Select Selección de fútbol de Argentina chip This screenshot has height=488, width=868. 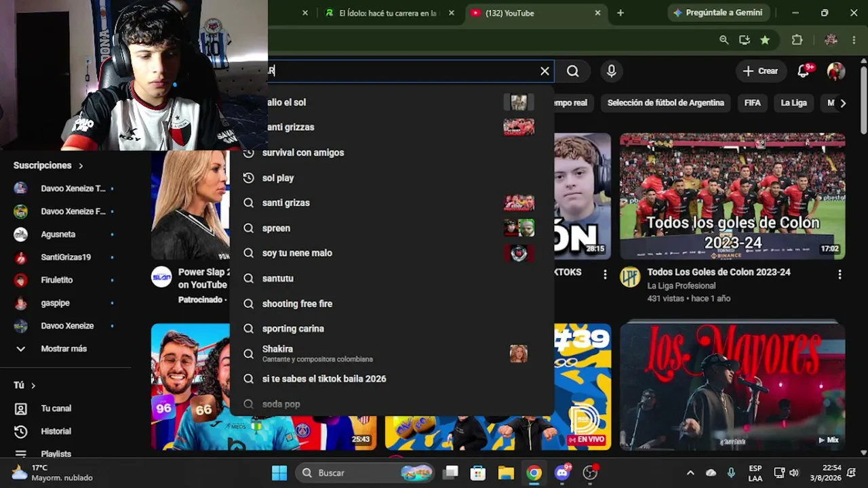[666, 103]
